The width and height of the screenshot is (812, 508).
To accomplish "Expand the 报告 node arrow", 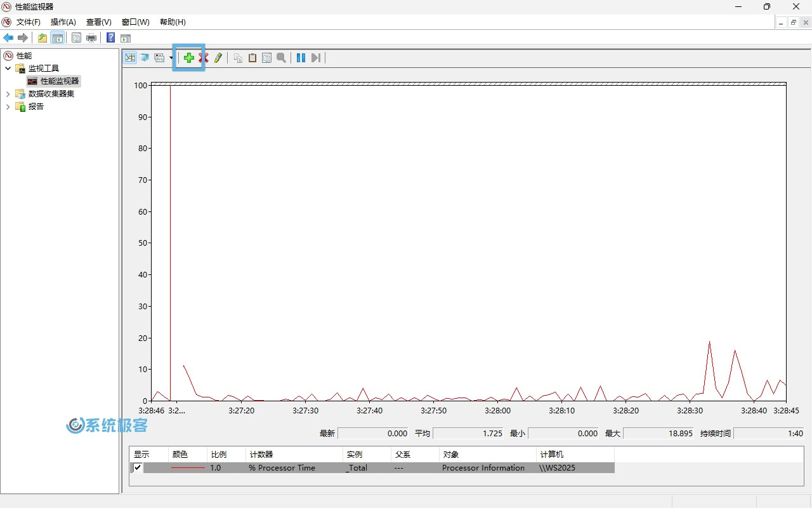I will click(8, 107).
